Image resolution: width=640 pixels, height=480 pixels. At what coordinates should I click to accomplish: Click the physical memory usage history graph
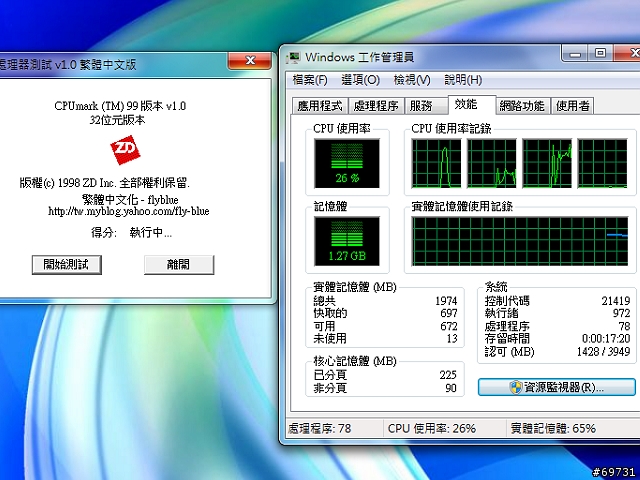coord(520,241)
